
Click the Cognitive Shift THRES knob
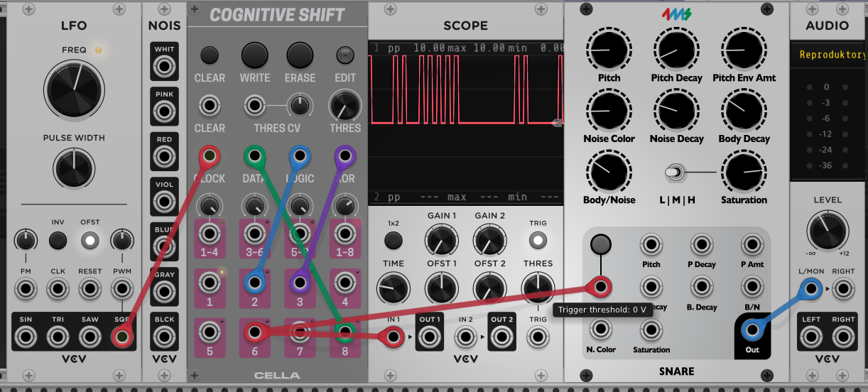click(345, 107)
